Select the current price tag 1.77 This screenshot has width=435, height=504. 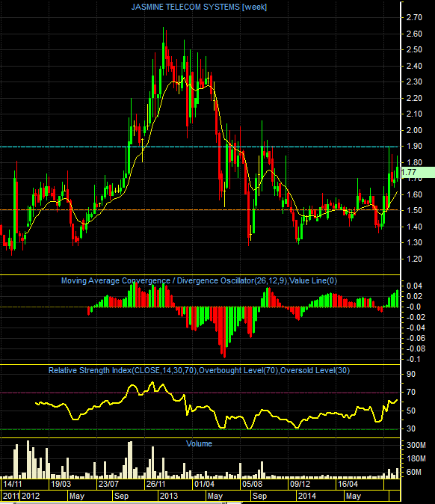(418, 172)
